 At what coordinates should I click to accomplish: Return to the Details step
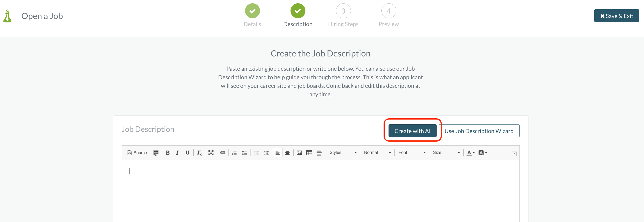point(252,11)
